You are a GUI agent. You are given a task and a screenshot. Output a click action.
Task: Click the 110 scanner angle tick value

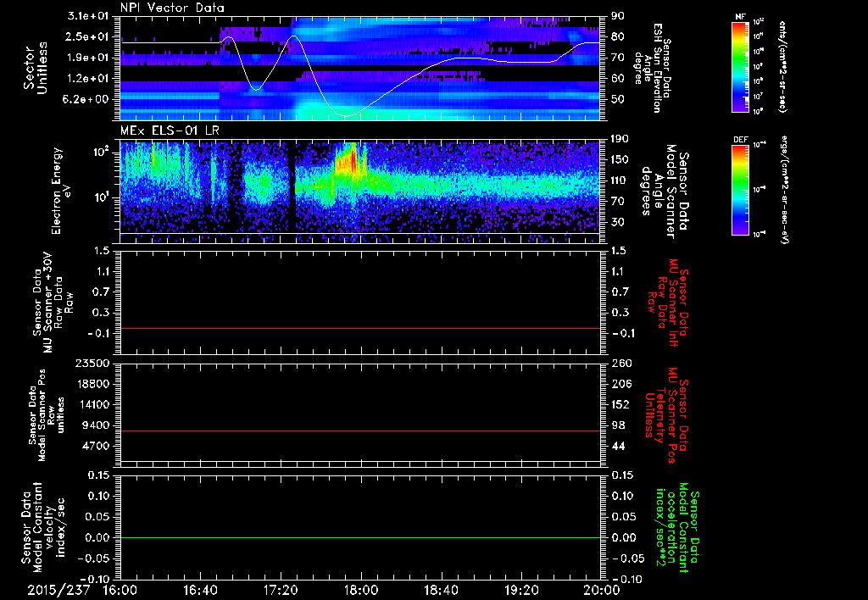click(620, 181)
